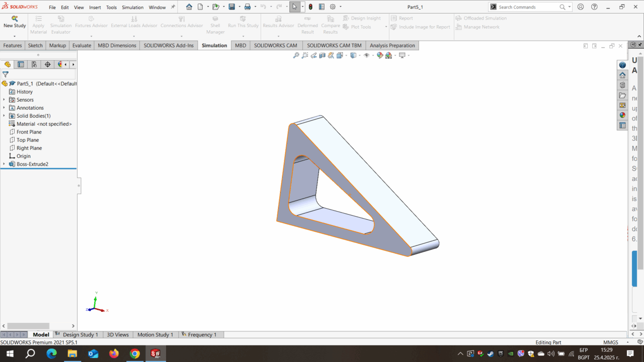Open the DimXpertManager crosshair tab icon
The height and width of the screenshot is (362, 644).
click(x=47, y=64)
